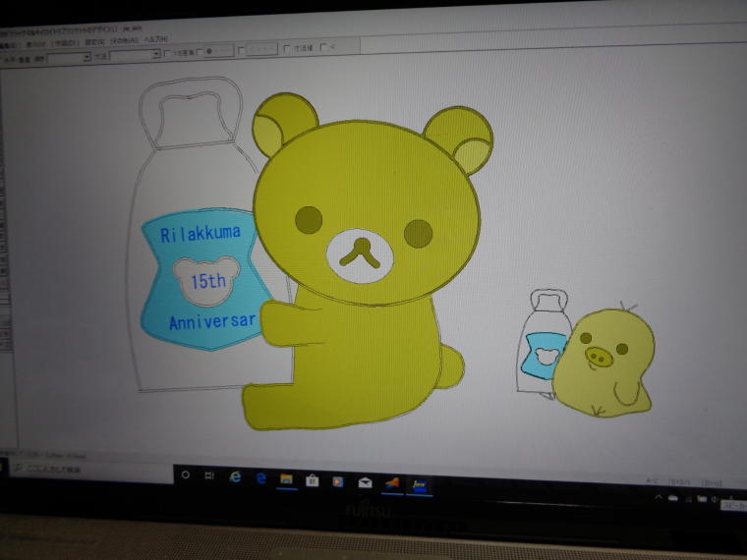Launch Internet Explorer from the taskbar

click(235, 476)
